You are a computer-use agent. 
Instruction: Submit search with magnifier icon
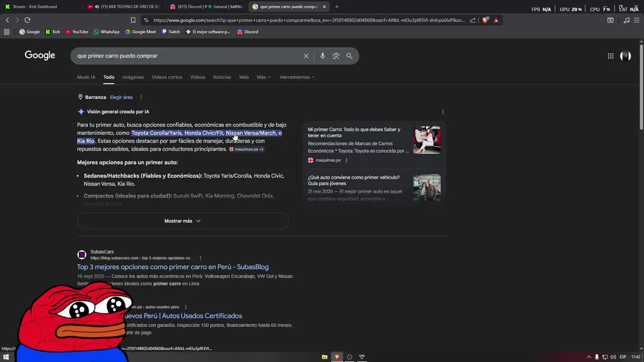[x=349, y=56]
